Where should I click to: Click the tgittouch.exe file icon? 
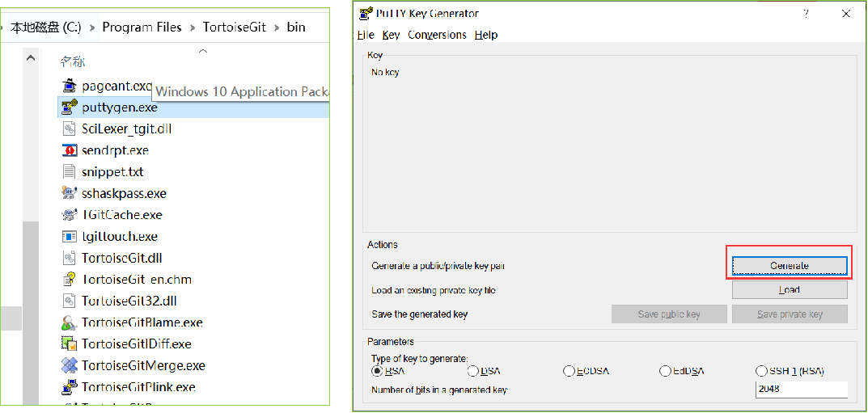pyautogui.click(x=69, y=237)
